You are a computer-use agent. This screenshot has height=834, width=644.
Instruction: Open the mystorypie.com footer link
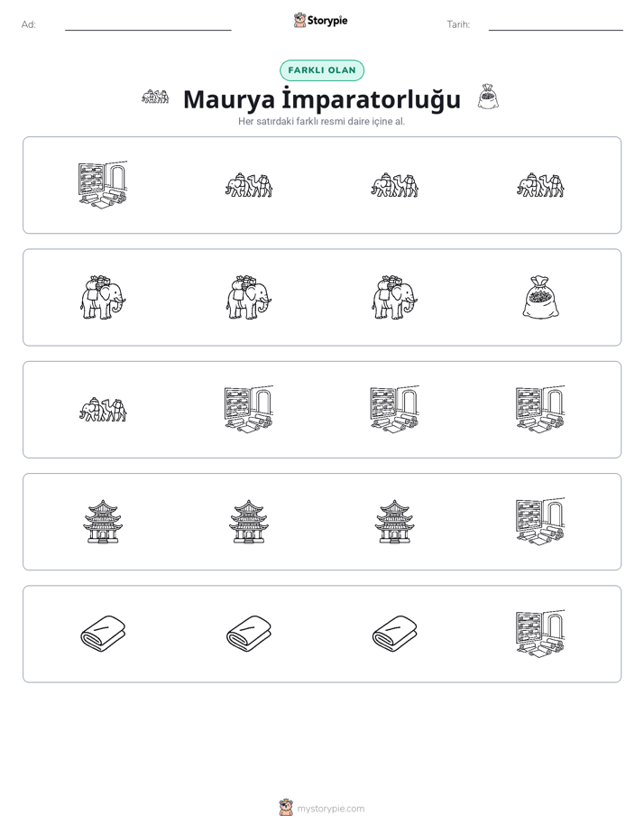(322, 808)
